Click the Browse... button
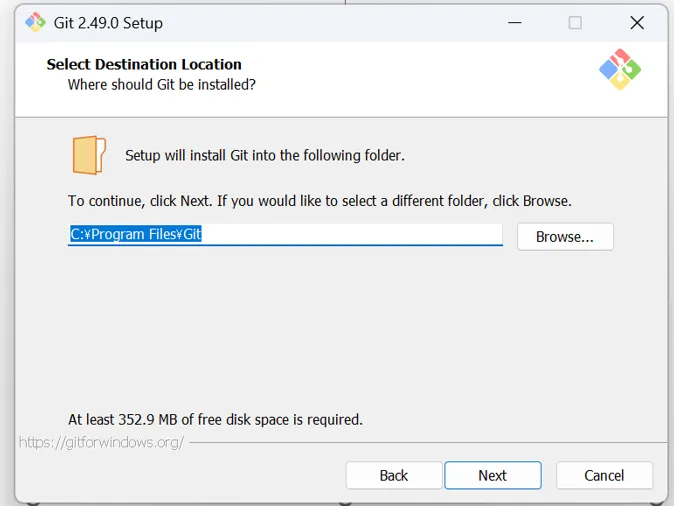 tap(564, 237)
